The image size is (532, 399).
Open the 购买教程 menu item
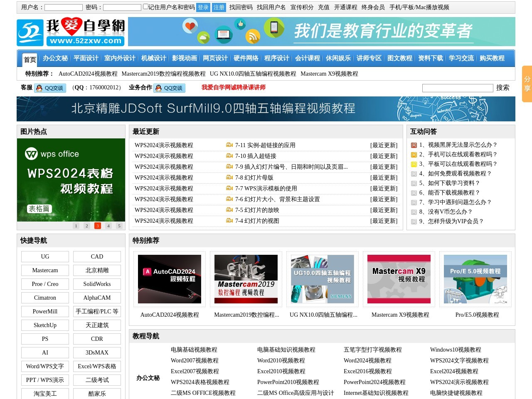[492, 58]
